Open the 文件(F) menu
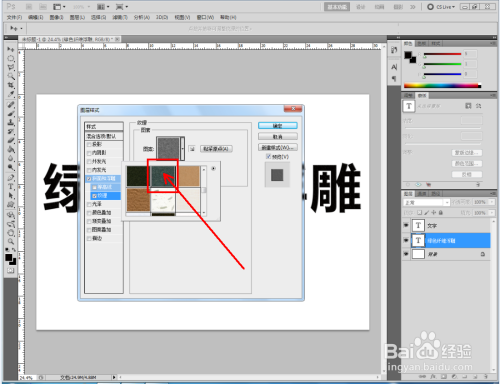 tap(14, 17)
